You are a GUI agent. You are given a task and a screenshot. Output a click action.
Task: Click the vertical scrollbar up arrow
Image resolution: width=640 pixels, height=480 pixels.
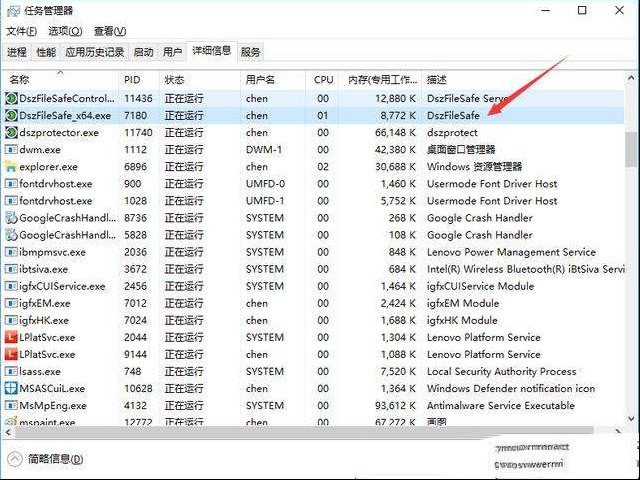pyautogui.click(x=631, y=78)
